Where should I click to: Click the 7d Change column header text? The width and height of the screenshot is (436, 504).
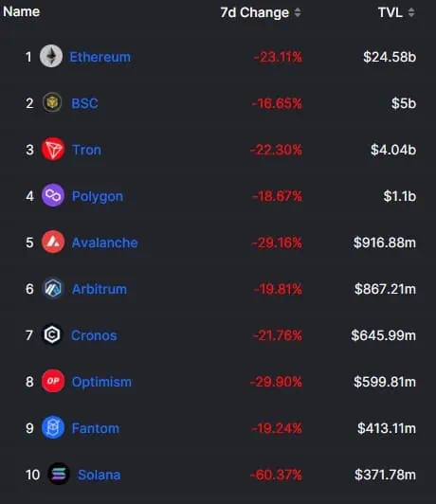coord(255,13)
